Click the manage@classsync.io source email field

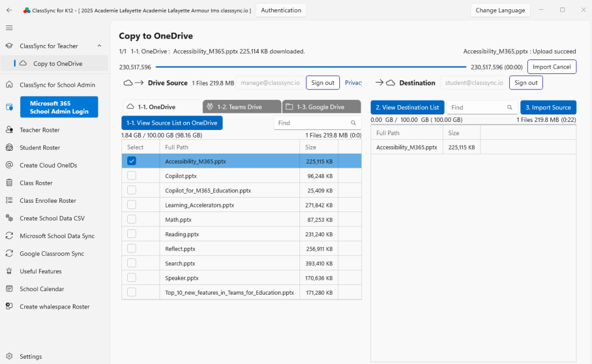pyautogui.click(x=270, y=83)
